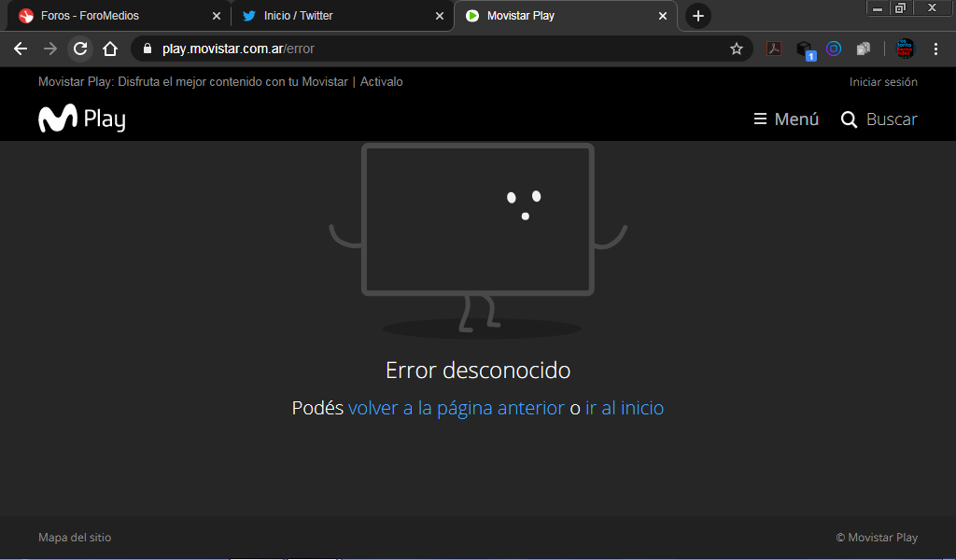Click 'volver a la página anterior' link
This screenshot has height=560, width=956.
point(456,408)
